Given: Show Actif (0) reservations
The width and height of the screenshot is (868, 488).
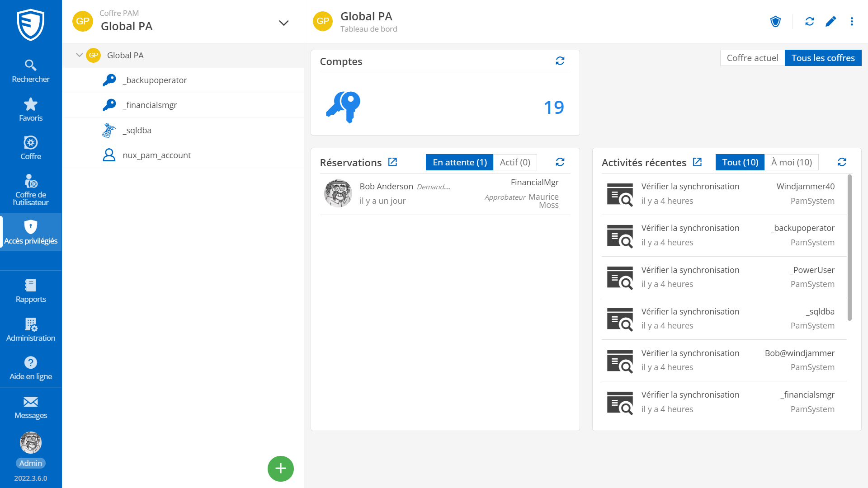Looking at the screenshot, I should coord(514,162).
